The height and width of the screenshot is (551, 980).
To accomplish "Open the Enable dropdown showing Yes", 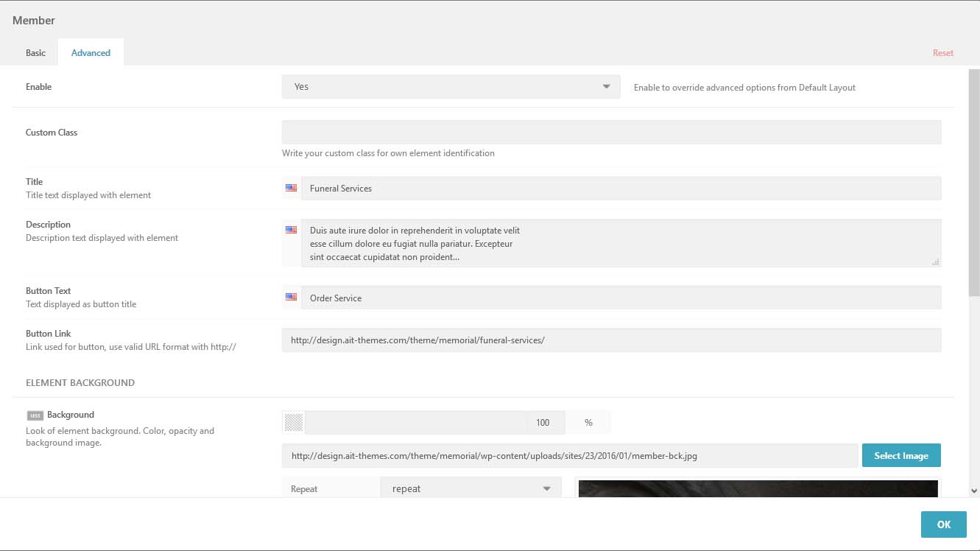I will point(451,87).
